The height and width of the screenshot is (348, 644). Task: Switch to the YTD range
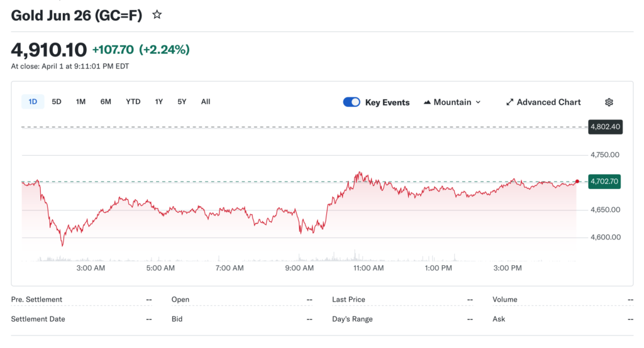133,102
